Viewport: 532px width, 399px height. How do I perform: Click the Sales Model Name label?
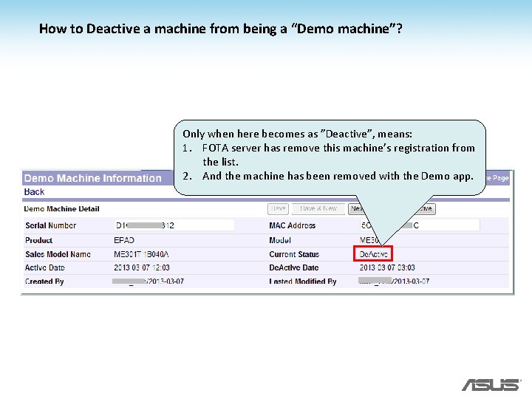point(58,254)
